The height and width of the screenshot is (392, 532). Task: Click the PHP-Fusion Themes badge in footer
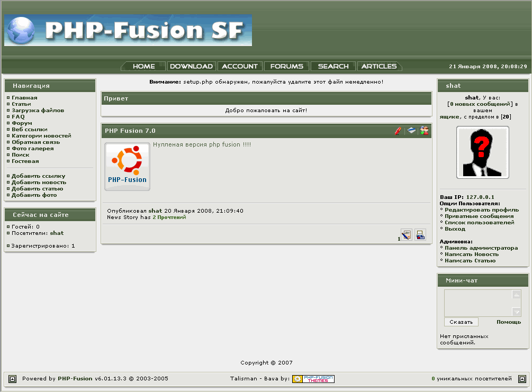313,379
